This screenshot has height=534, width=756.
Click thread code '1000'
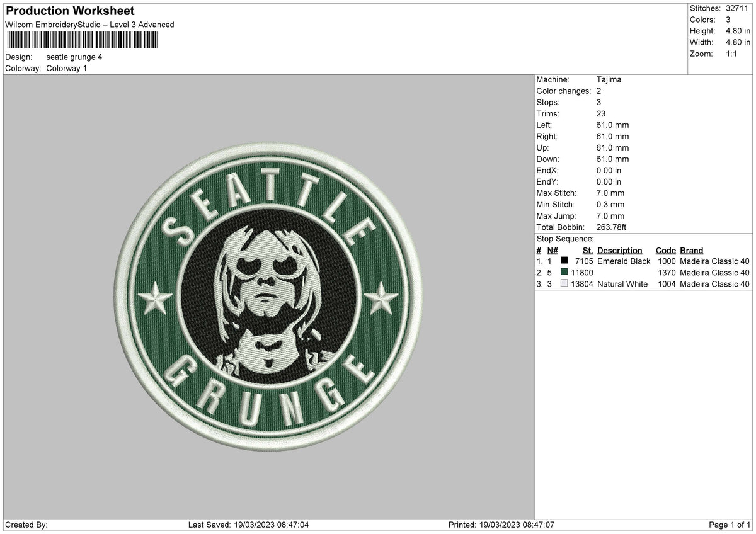[x=667, y=261]
